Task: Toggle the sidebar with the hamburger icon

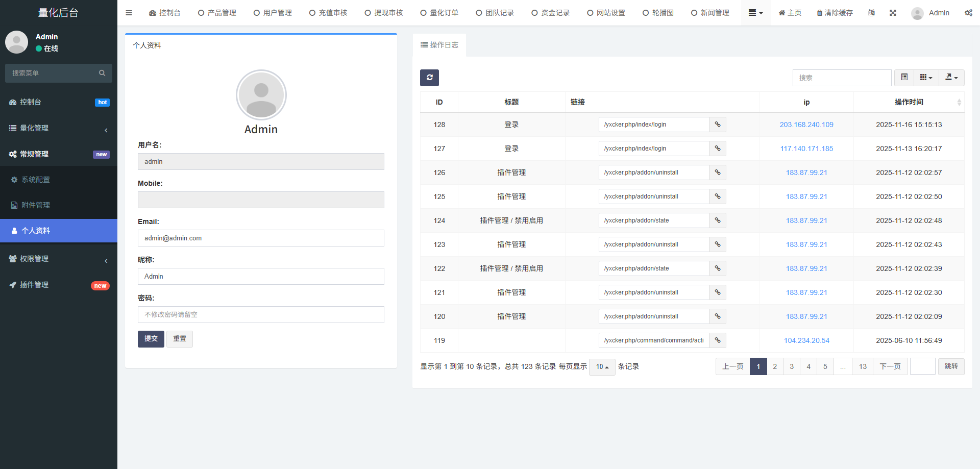Action: [x=129, y=13]
